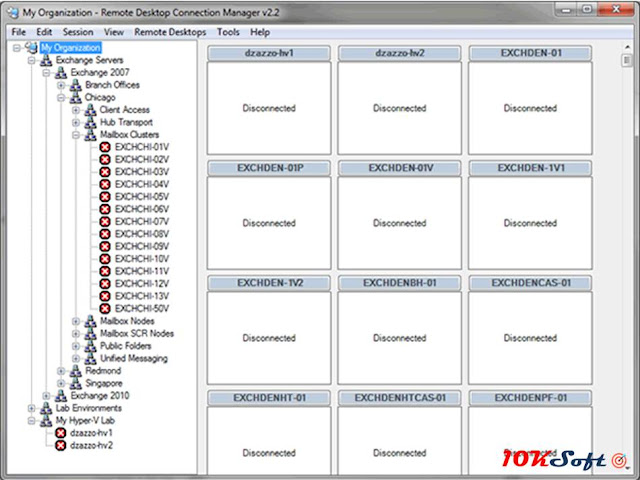
Task: Click the disconnected icon for dzazzo-hv1 in tree
Action: pyautogui.click(x=60, y=433)
